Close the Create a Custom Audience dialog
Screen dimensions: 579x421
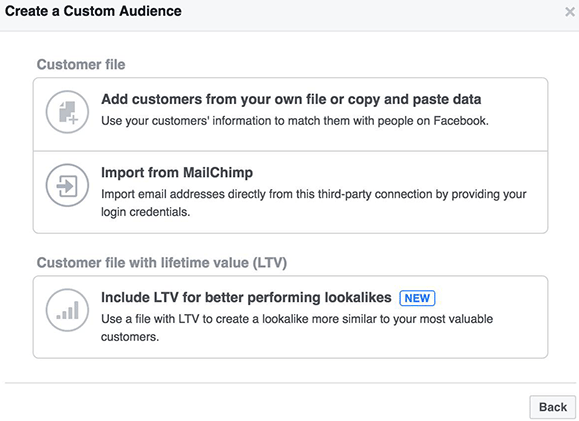pos(570,12)
